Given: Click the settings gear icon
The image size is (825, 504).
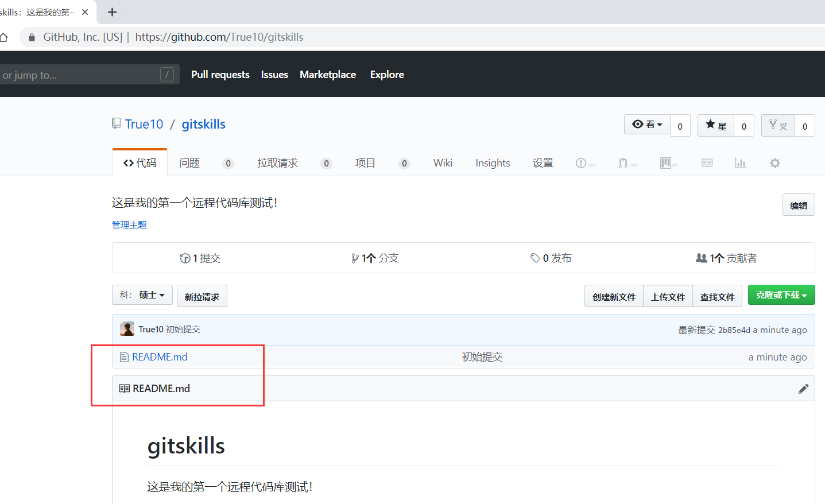Looking at the screenshot, I should click(x=775, y=163).
